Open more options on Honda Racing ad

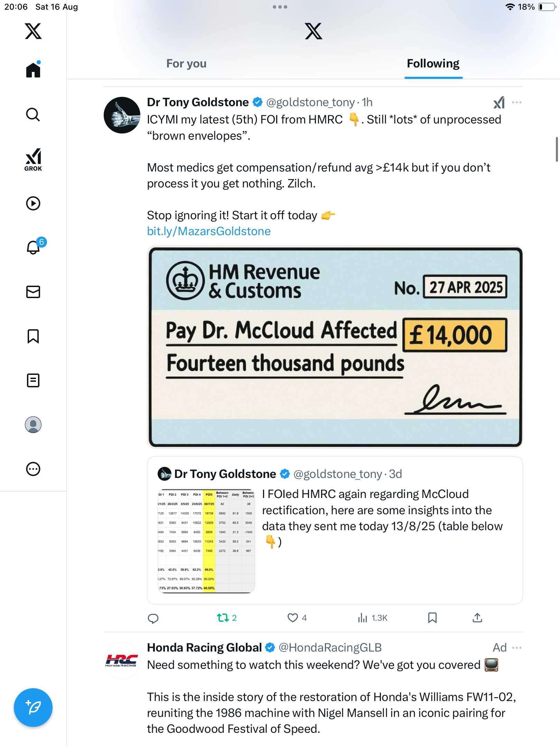[517, 647]
